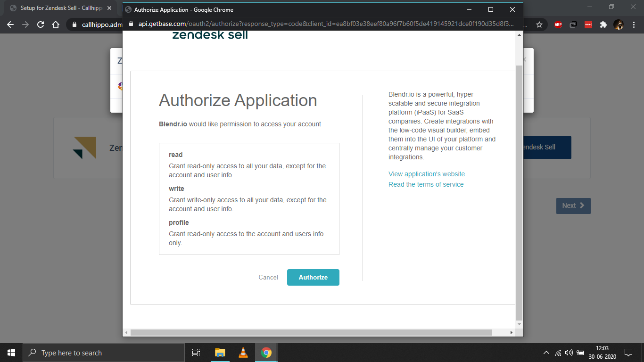Click the Next button in Callhippo window
The width and height of the screenshot is (644, 362).
click(x=573, y=206)
